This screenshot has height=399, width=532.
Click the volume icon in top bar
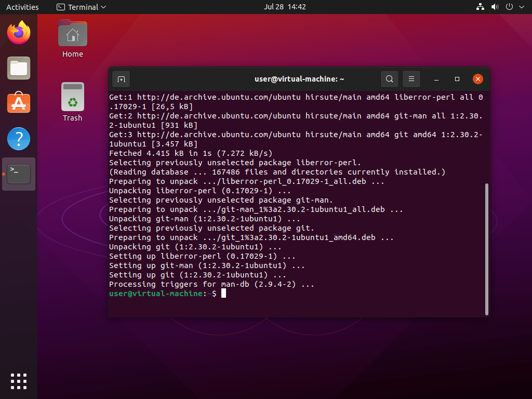pos(495,7)
